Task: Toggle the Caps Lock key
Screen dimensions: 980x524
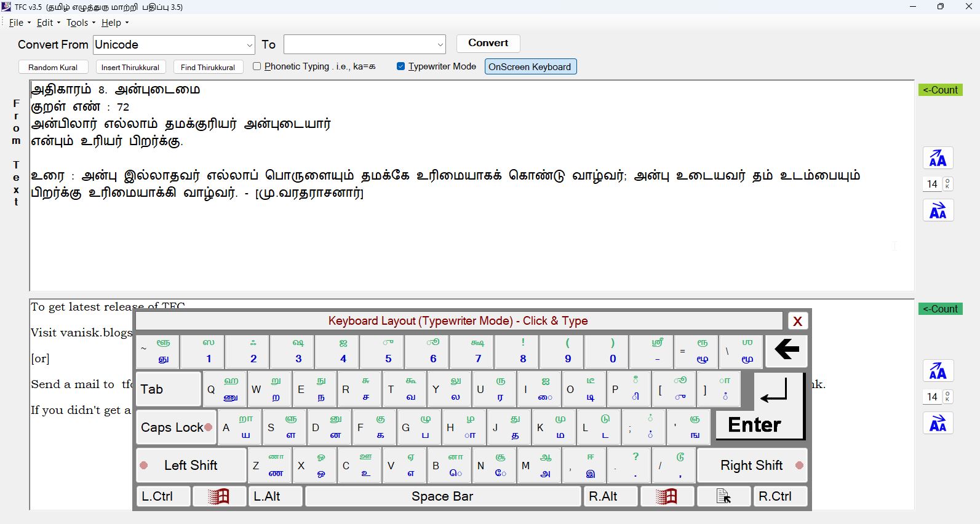Action: coord(176,427)
